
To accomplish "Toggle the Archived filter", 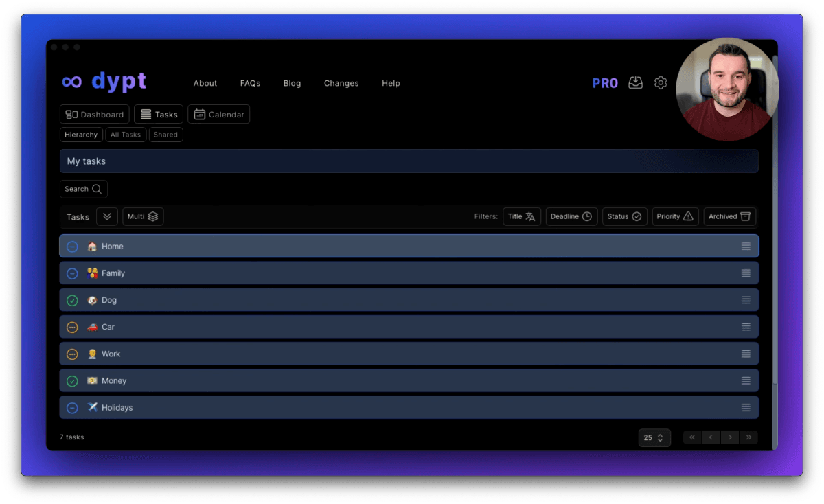I will tap(730, 216).
